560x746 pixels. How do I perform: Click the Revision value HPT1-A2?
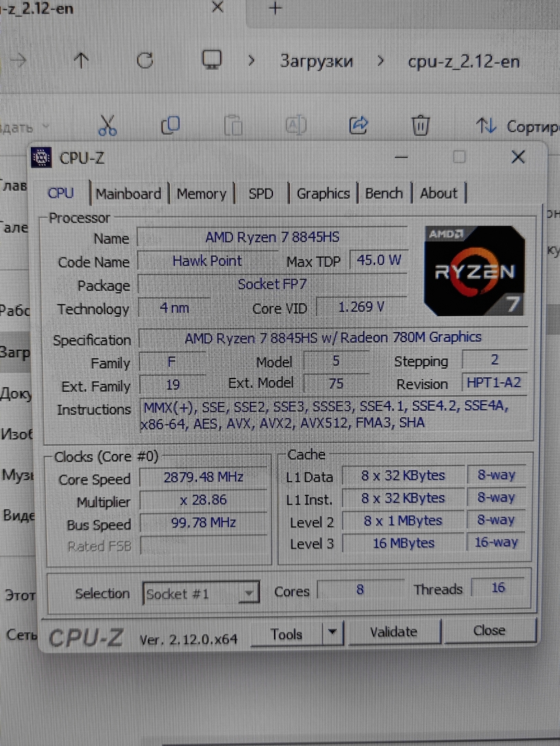click(x=494, y=383)
